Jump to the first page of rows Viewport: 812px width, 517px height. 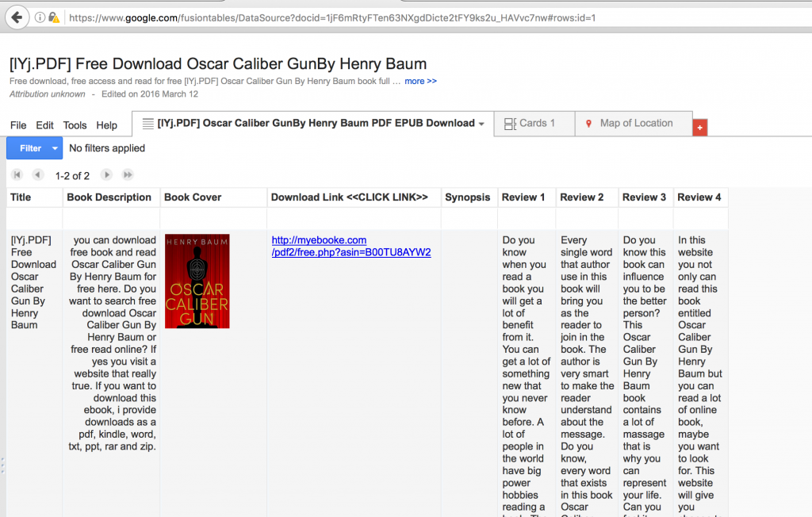coord(17,174)
